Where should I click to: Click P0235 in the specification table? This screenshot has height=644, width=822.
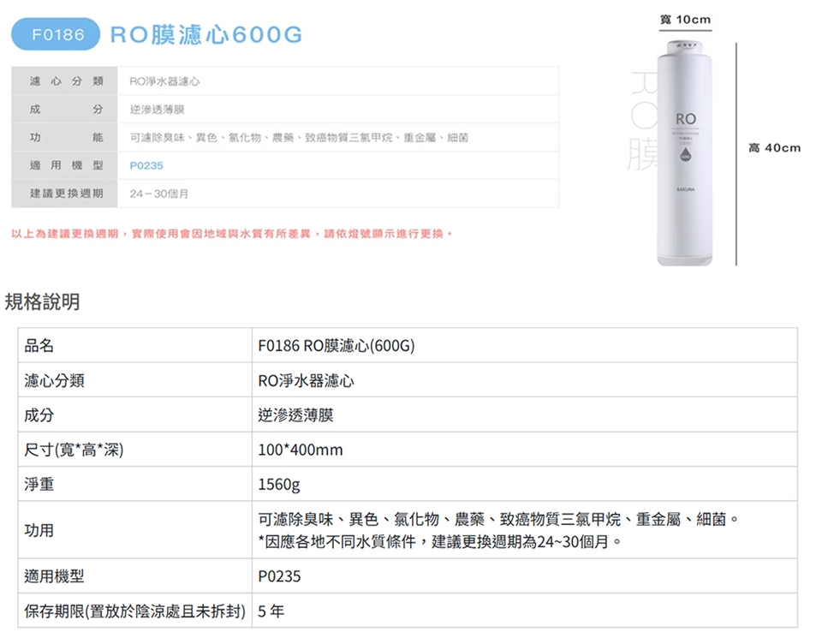coord(279,576)
